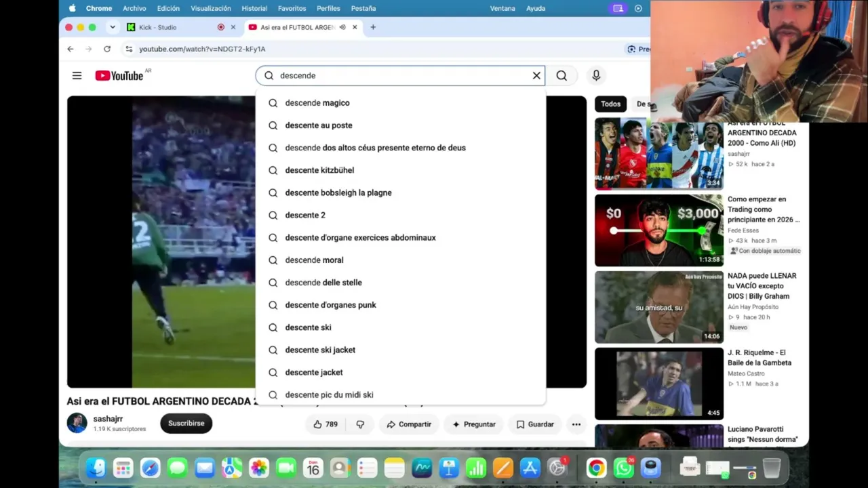Open the Archivo menu
The width and height of the screenshot is (868, 488).
134,8
